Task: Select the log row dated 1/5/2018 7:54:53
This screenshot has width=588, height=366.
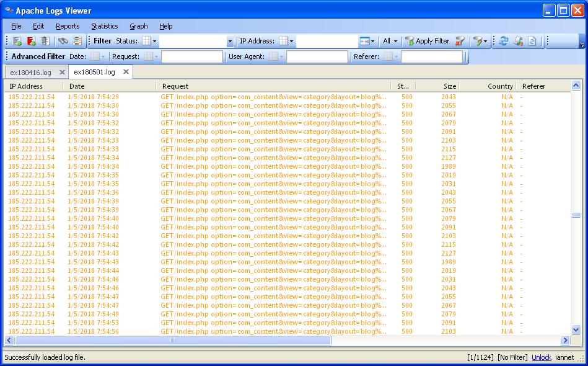Action: 287,323
